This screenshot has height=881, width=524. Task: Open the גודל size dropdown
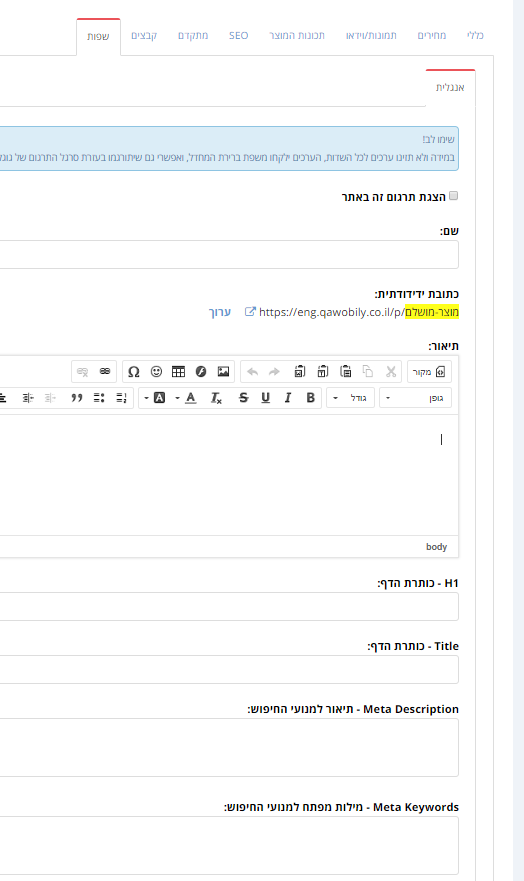[350, 398]
